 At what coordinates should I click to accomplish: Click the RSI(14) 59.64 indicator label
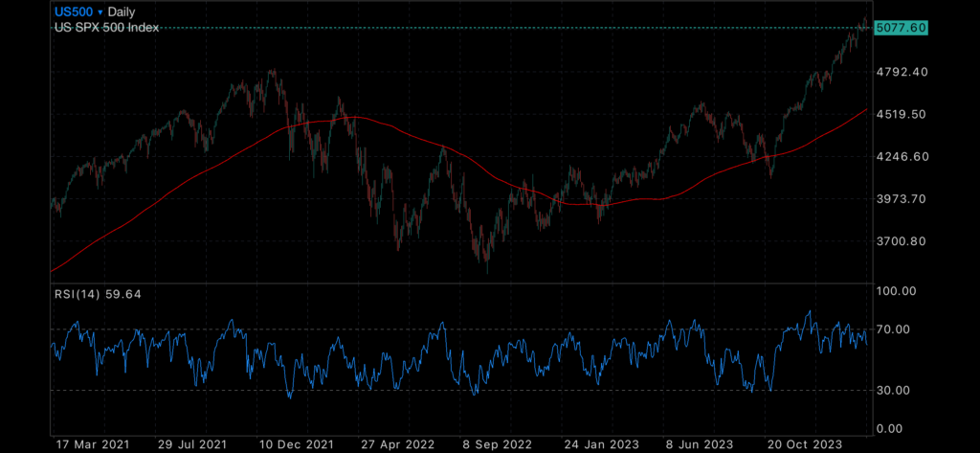[x=99, y=294]
